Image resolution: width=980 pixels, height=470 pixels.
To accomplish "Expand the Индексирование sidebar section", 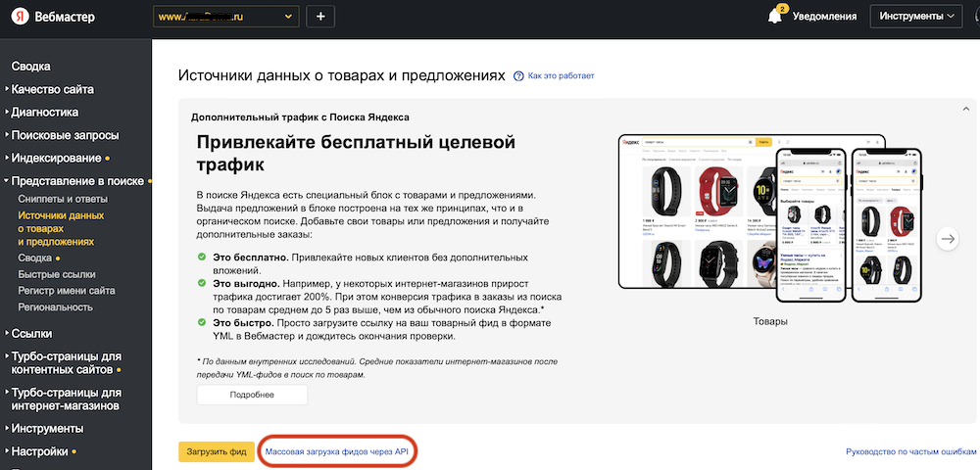I will coord(56,158).
